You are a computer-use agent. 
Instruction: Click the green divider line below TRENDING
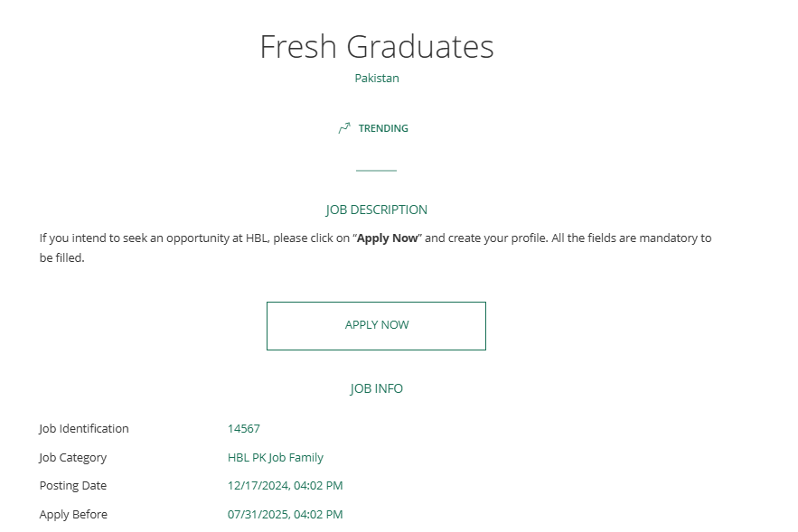(x=376, y=171)
